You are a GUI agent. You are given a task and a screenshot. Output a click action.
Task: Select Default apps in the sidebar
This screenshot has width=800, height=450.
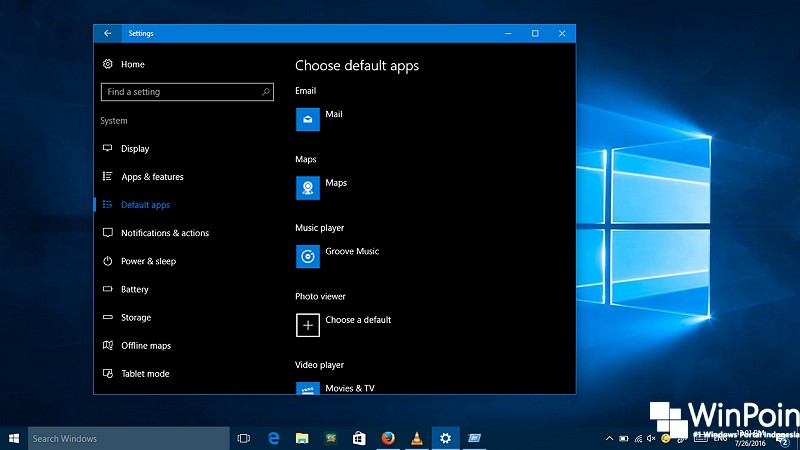click(145, 205)
